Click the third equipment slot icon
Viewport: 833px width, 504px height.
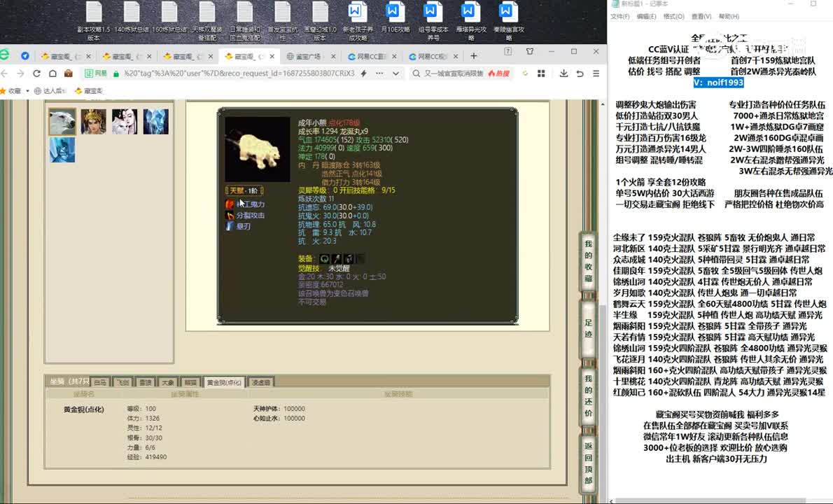pos(349,258)
